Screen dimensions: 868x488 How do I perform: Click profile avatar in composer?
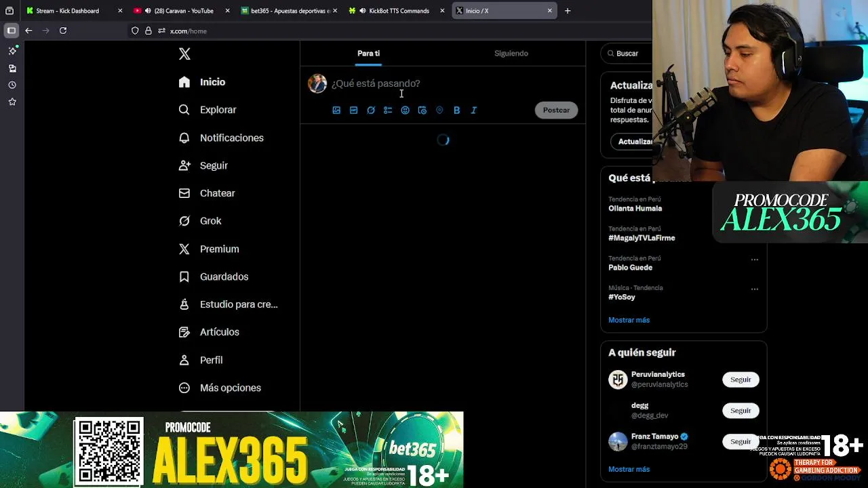317,83
